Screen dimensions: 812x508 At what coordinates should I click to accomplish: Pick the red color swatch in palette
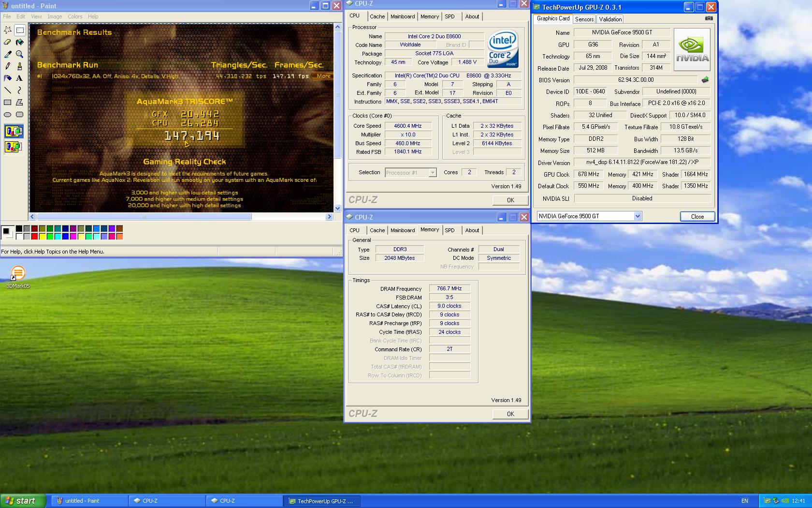click(34, 236)
